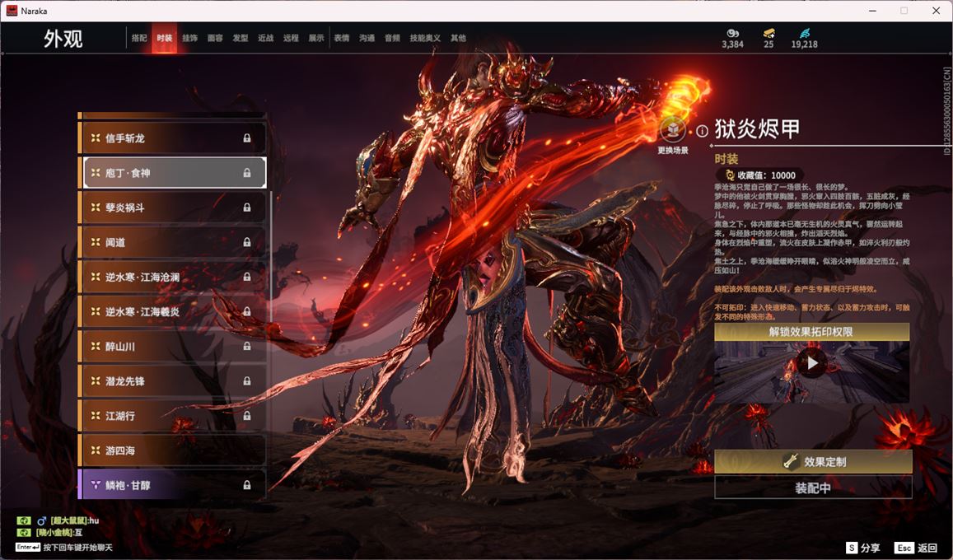Screen dimensions: 953x560
Task: Click the rarity emblem beside 醉山川
Action: pos(96,346)
